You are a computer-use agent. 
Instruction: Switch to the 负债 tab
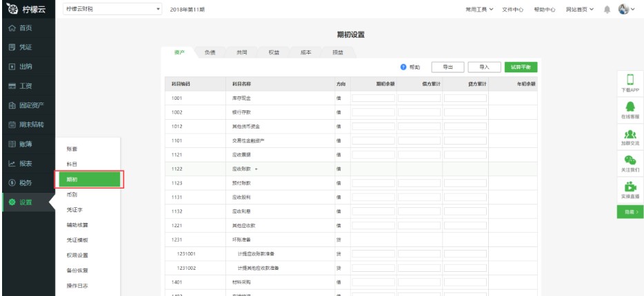pyautogui.click(x=209, y=53)
